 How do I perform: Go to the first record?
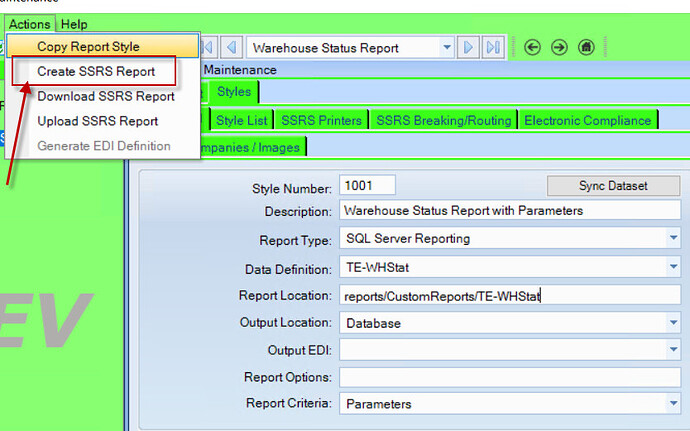pos(208,47)
